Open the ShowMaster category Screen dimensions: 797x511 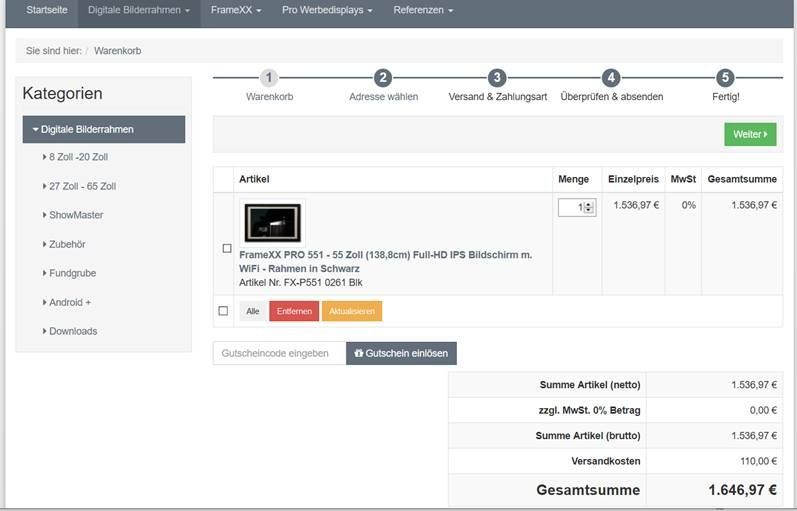tap(76, 215)
